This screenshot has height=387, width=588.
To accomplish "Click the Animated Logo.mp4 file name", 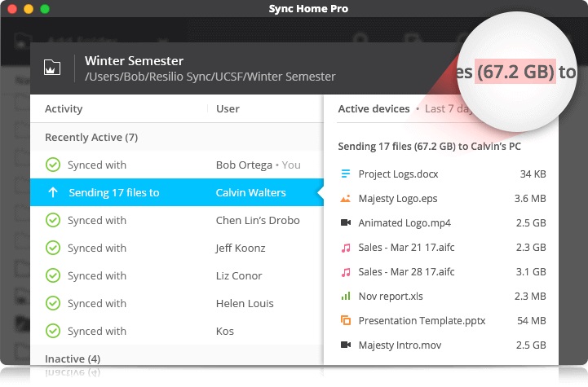I will [405, 223].
